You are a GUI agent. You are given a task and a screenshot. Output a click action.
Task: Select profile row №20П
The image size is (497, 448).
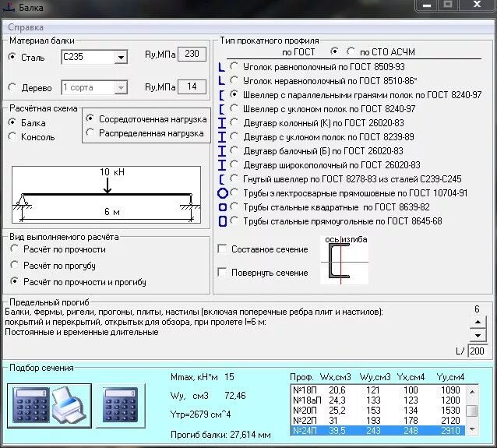(378, 411)
